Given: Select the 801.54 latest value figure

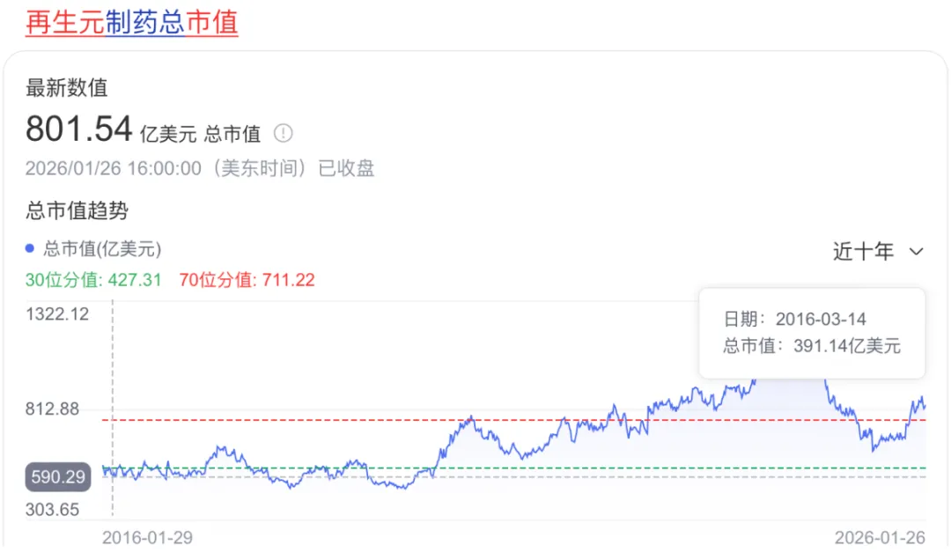Looking at the screenshot, I should pyautogui.click(x=79, y=129).
